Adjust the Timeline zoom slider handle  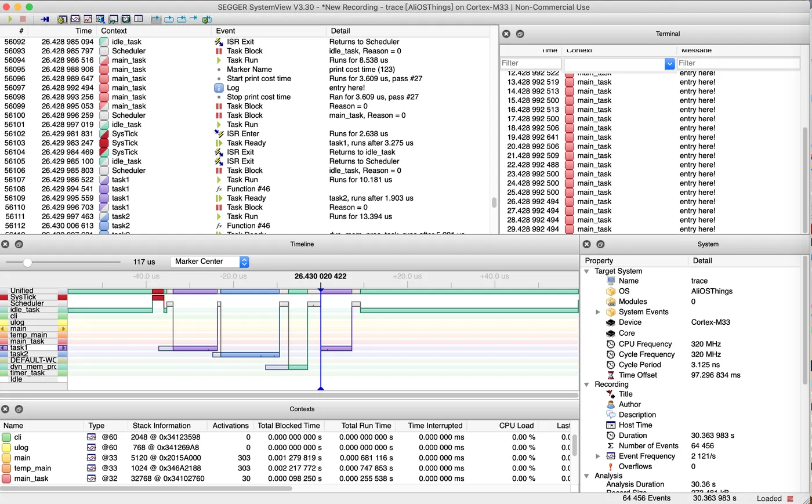click(27, 262)
